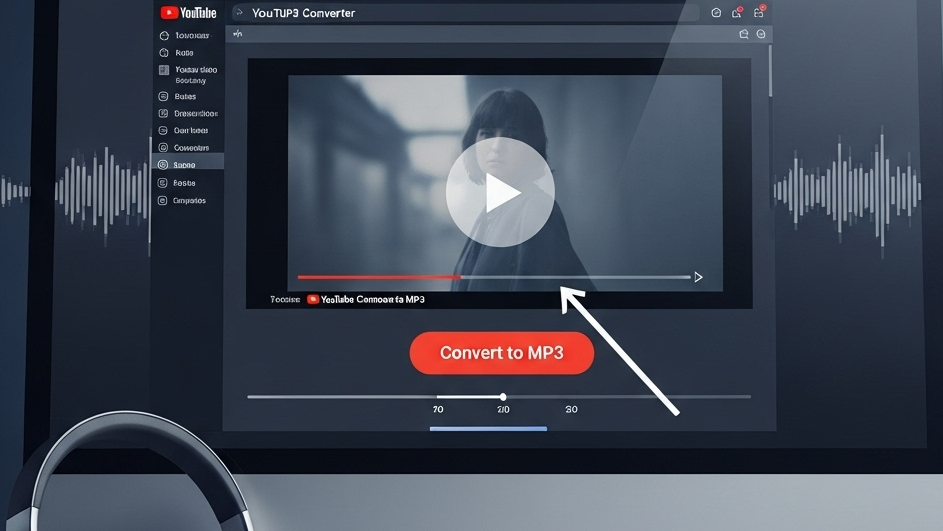
Task: Click the Convert to MP3 button
Action: (502, 353)
